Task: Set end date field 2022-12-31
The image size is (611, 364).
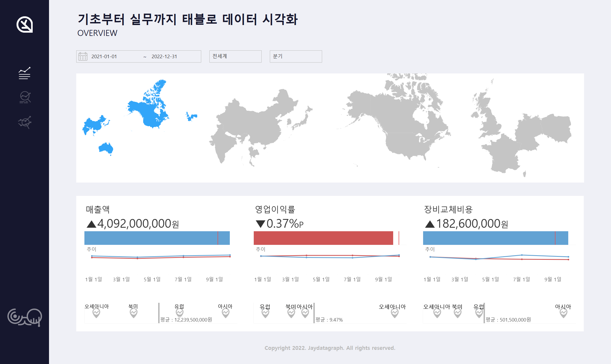Action: (x=164, y=56)
